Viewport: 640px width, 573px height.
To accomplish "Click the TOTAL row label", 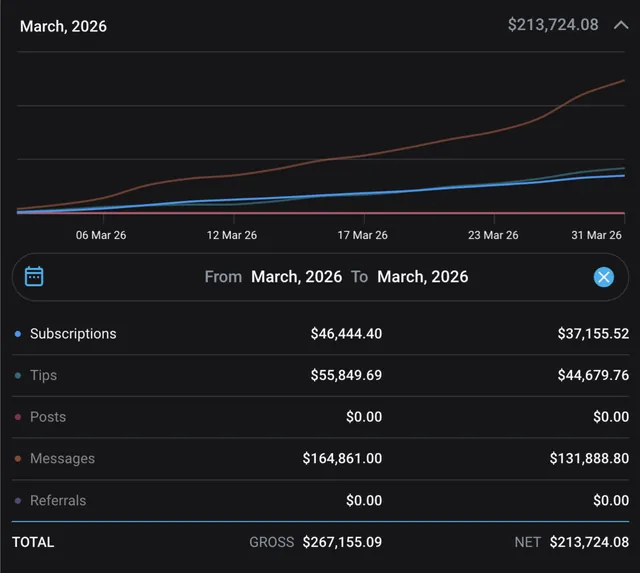I will [33, 542].
